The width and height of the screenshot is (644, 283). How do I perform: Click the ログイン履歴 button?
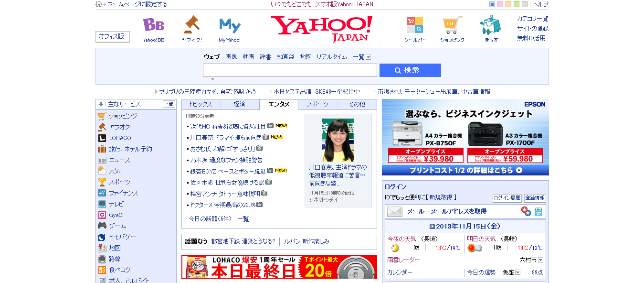coord(507,198)
